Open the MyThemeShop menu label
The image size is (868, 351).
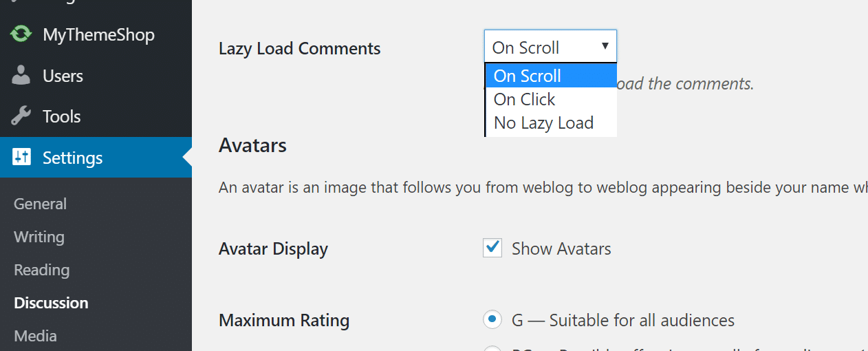pos(98,34)
